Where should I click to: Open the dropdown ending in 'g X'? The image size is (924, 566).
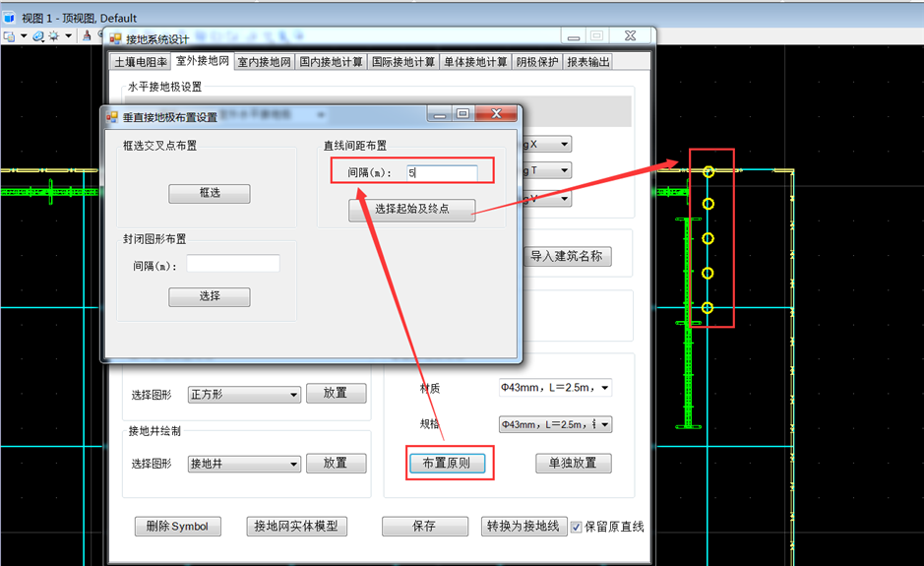(547, 144)
